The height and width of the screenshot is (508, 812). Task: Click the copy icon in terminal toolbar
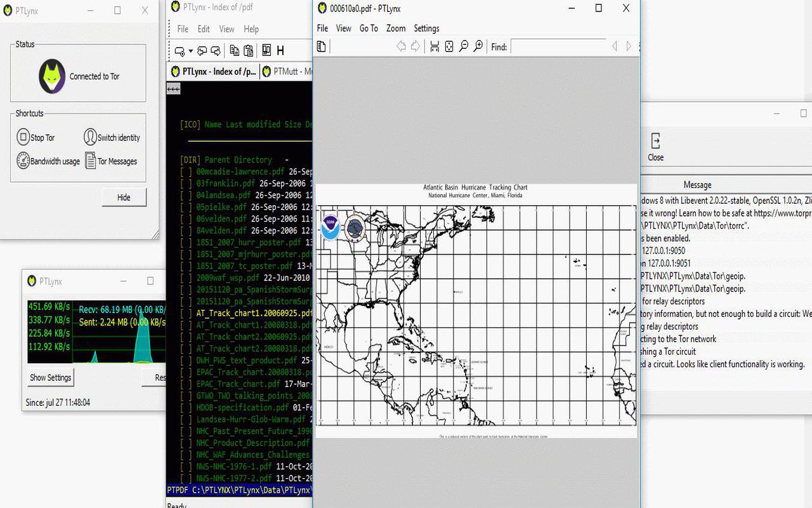234,51
